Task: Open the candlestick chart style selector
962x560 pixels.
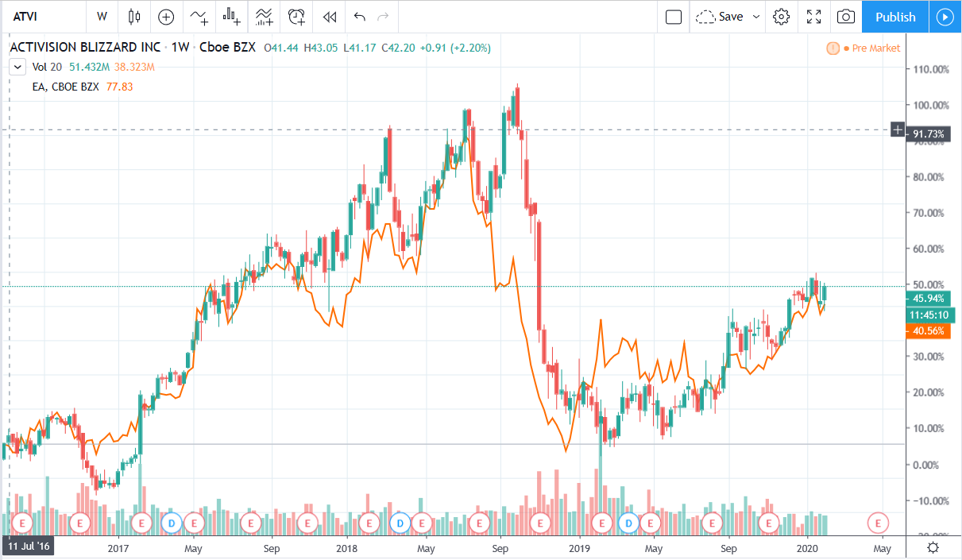Action: point(133,17)
